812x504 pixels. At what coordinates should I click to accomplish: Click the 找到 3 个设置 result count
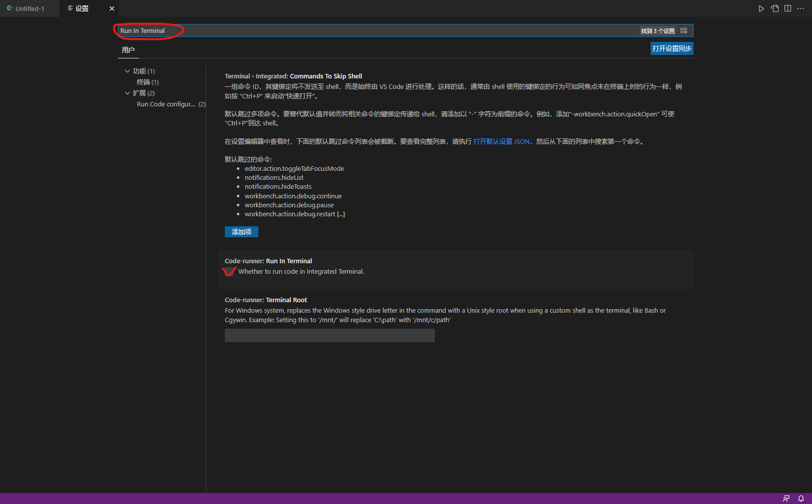658,31
